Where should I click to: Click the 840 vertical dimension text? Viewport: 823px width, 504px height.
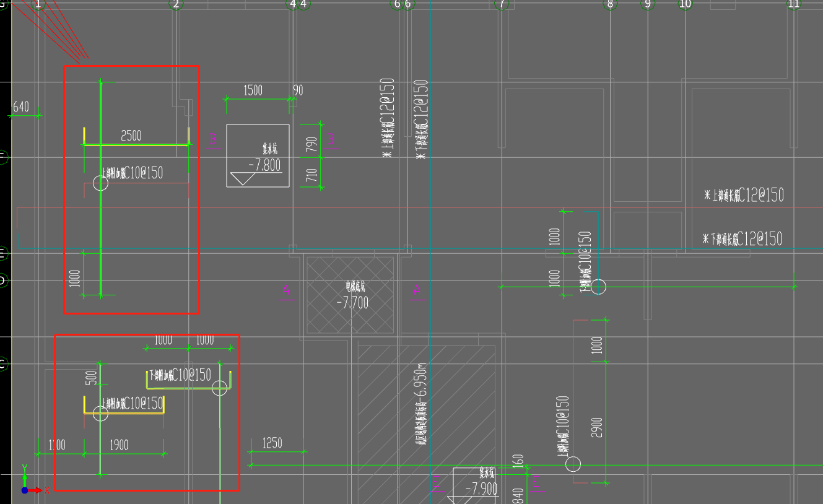pyautogui.click(x=519, y=495)
